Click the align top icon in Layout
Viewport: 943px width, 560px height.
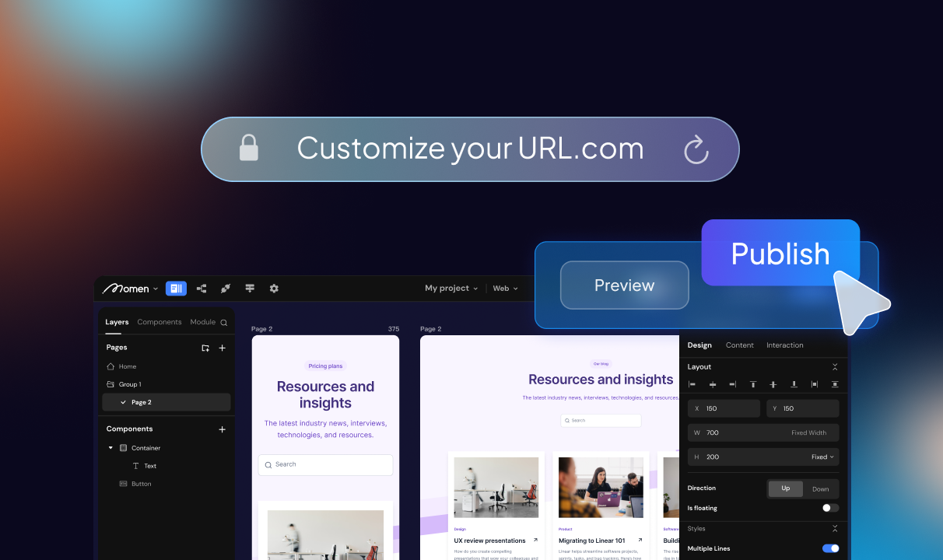coord(753,384)
